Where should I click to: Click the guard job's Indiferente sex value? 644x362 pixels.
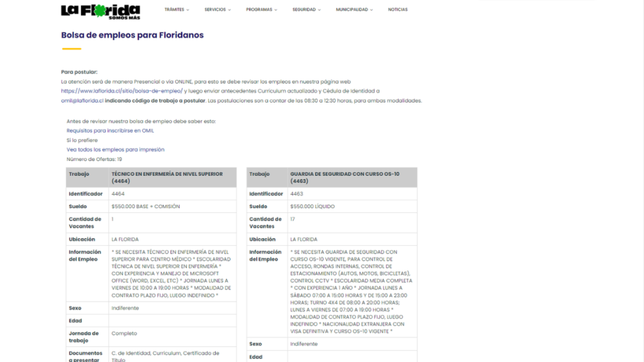point(304,344)
